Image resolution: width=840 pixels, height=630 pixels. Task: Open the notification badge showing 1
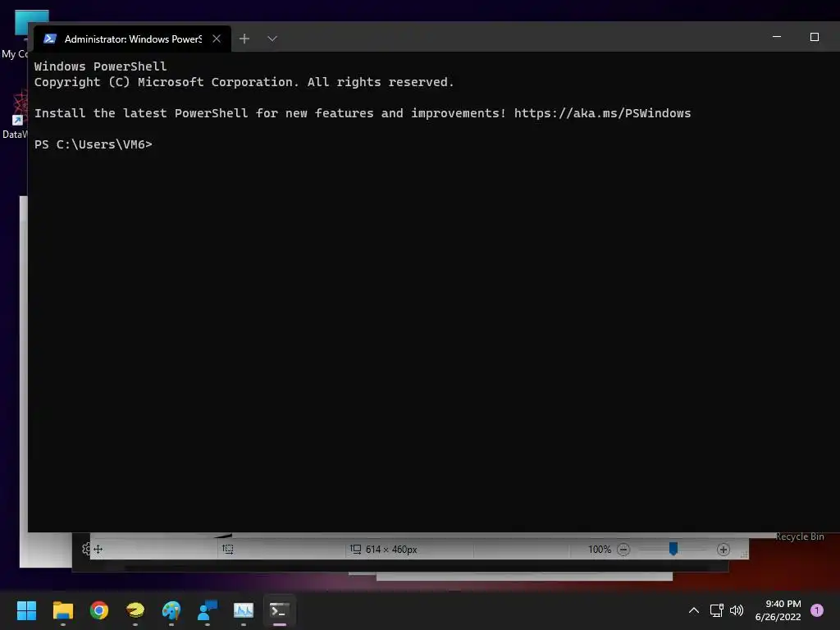817,610
